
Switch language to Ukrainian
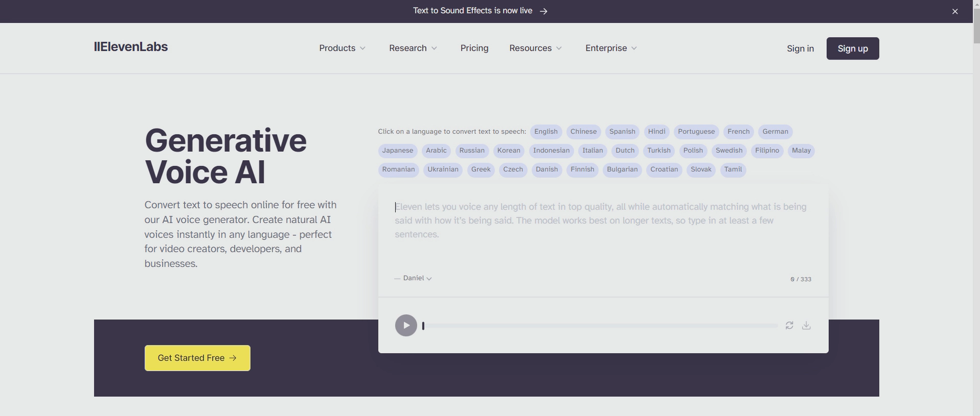click(x=443, y=169)
